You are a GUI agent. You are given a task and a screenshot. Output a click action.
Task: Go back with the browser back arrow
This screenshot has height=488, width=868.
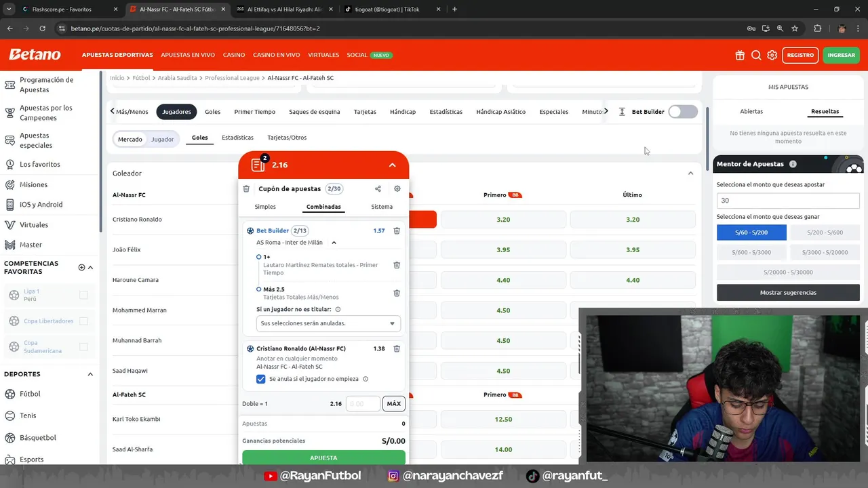(x=9, y=28)
